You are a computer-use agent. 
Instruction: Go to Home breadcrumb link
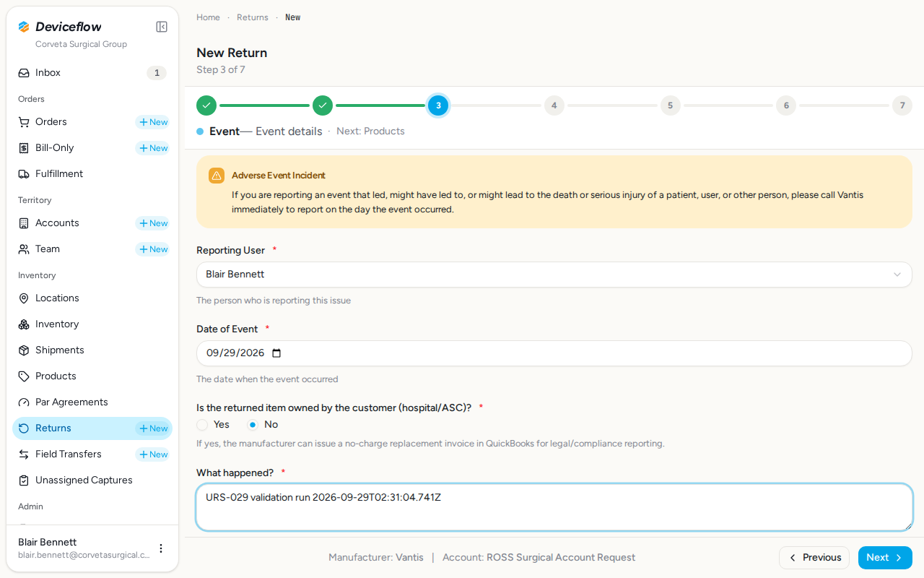[208, 17]
